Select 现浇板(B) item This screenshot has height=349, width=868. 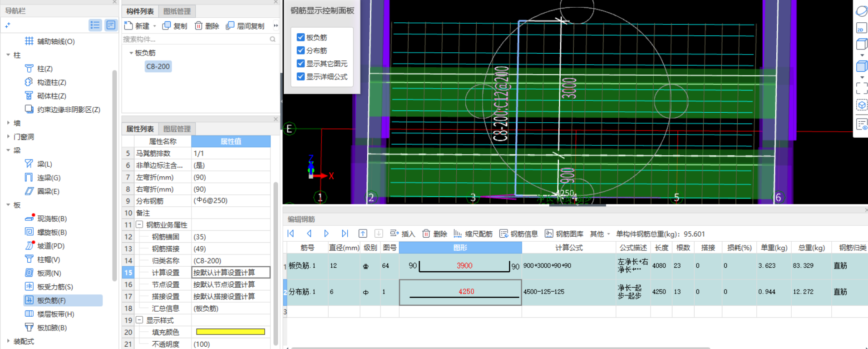coord(52,219)
